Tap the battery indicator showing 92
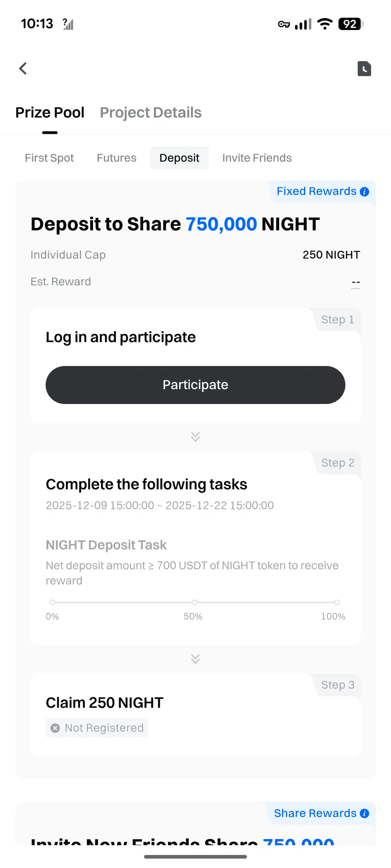Screen dimensions: 391x868 click(x=351, y=24)
